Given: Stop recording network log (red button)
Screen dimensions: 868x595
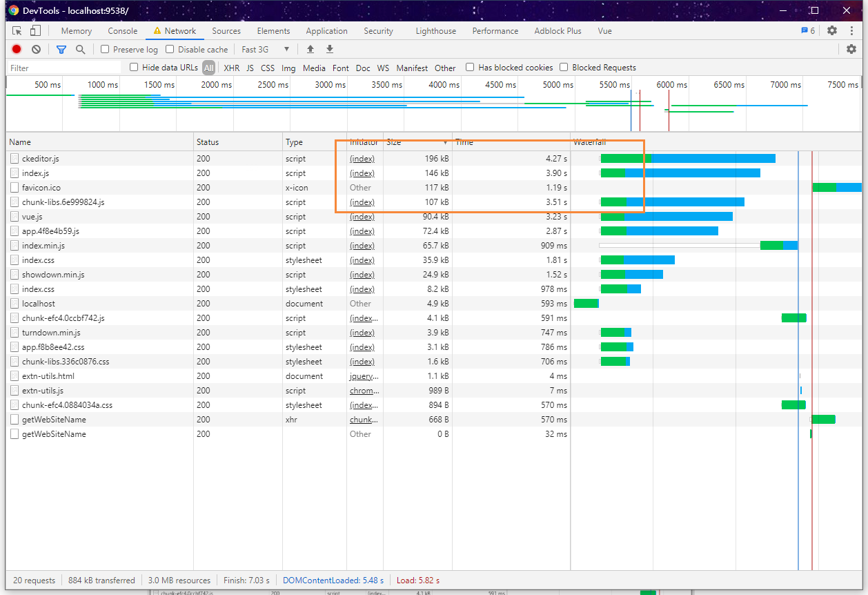Looking at the screenshot, I should pyautogui.click(x=17, y=49).
